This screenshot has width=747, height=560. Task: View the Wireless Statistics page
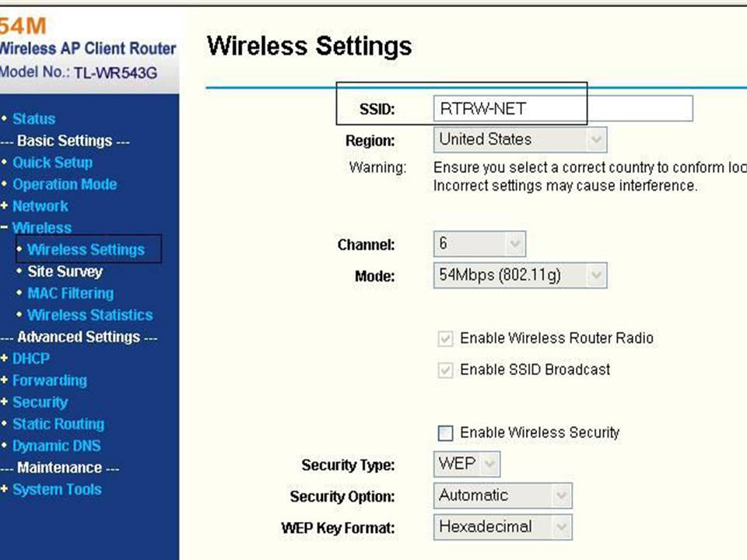(89, 315)
